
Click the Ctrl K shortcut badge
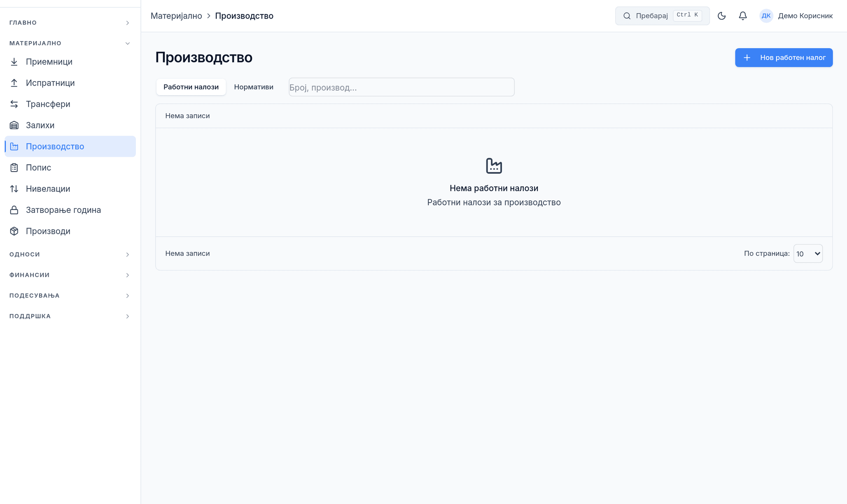tap(687, 15)
